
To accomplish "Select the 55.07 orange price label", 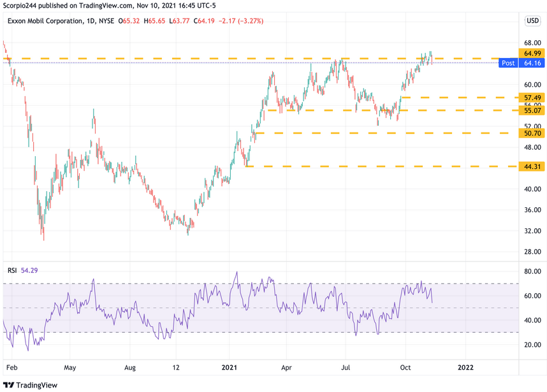I will tap(532, 110).
